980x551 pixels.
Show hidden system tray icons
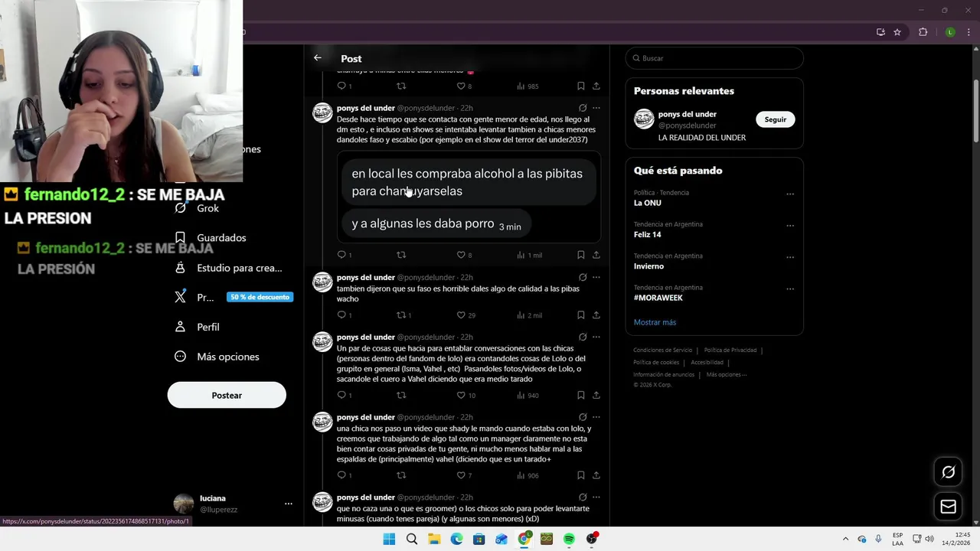click(845, 540)
